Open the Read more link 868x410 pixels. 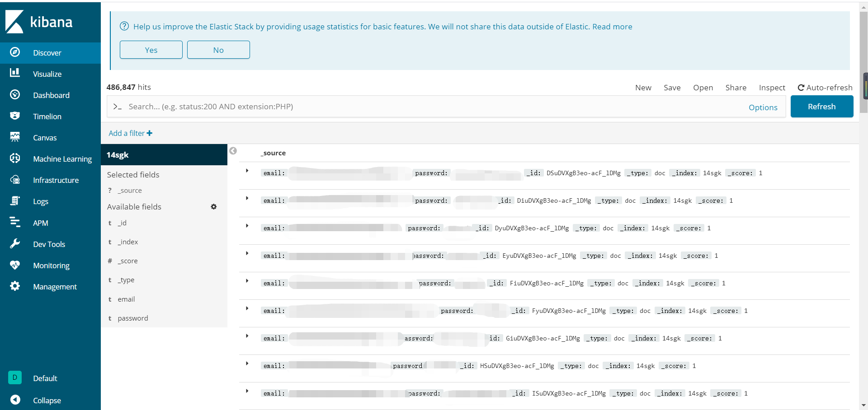point(612,27)
